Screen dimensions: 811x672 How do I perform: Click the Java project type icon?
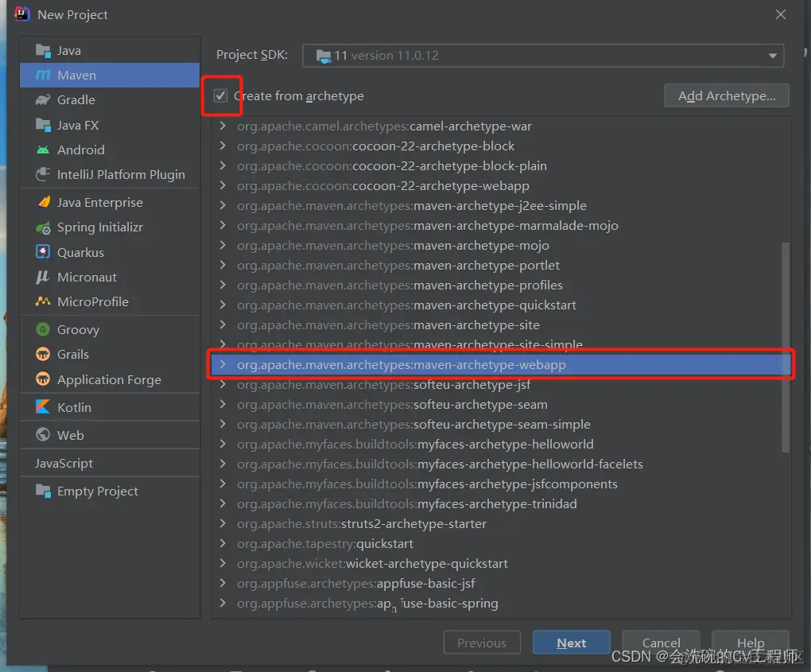point(43,51)
